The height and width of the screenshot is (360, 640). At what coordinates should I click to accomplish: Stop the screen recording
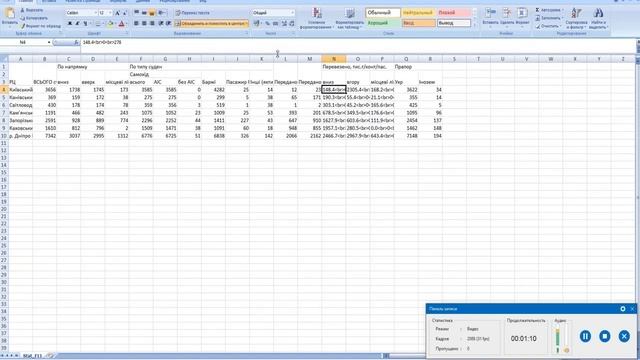(605, 336)
